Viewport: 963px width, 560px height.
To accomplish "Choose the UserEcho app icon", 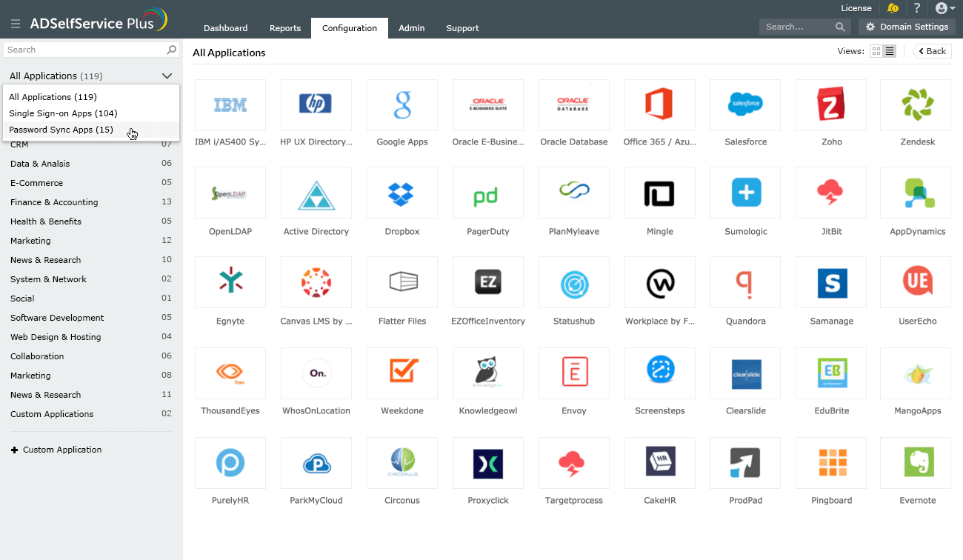I will [916, 283].
